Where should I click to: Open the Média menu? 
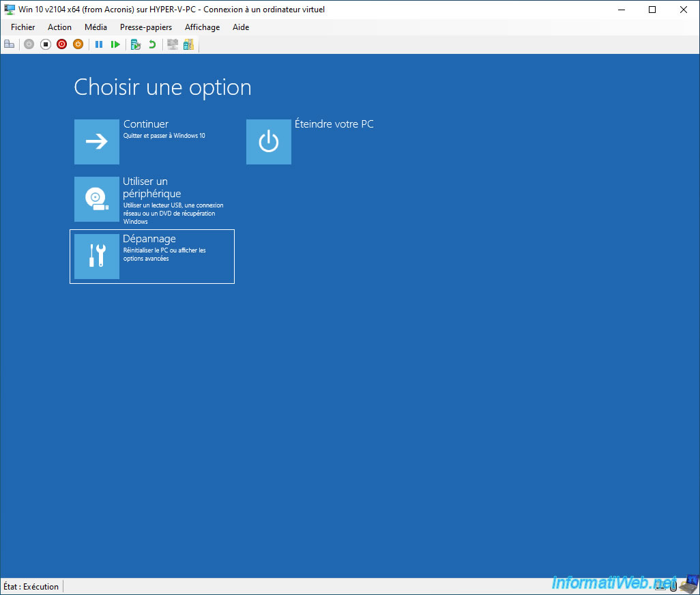point(96,27)
